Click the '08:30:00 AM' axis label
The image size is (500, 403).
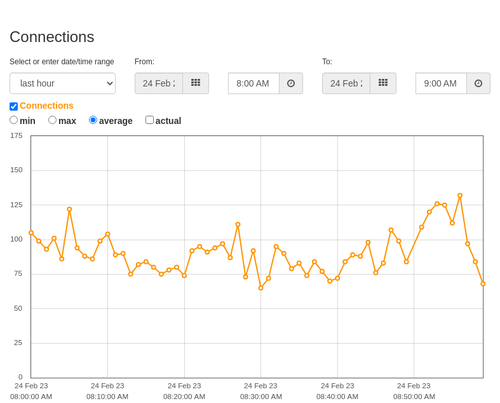click(261, 397)
